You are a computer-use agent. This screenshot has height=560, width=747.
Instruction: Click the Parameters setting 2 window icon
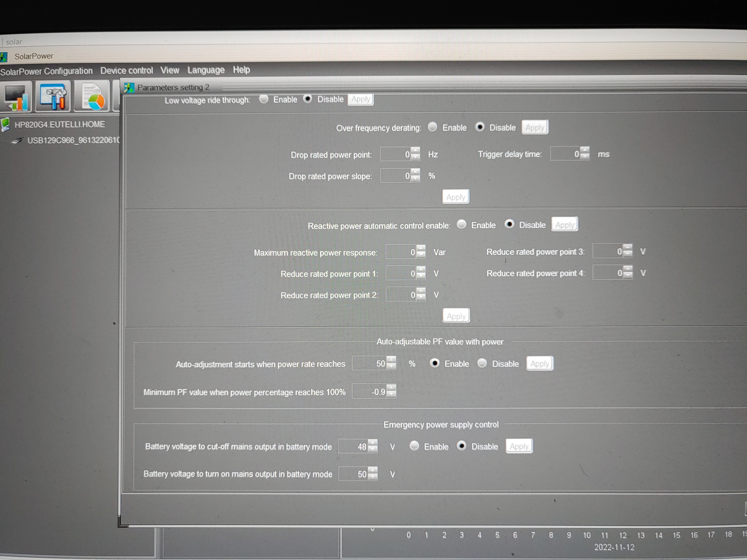click(x=129, y=88)
